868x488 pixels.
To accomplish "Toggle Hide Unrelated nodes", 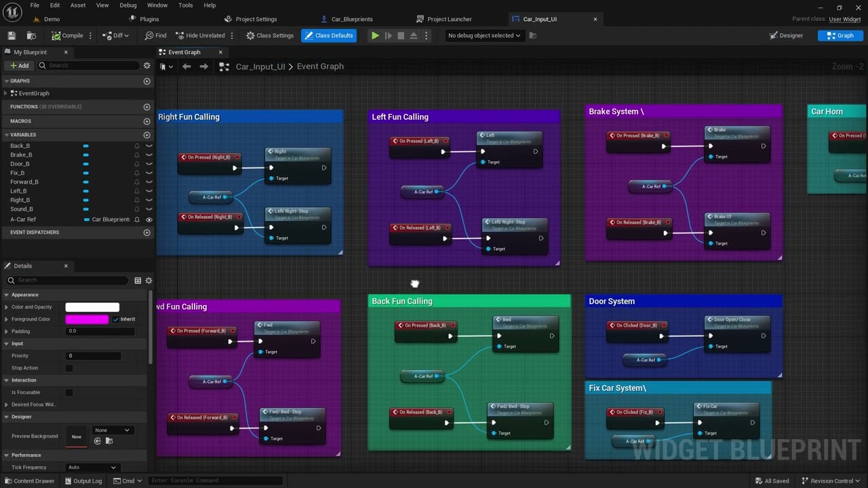I will (199, 35).
